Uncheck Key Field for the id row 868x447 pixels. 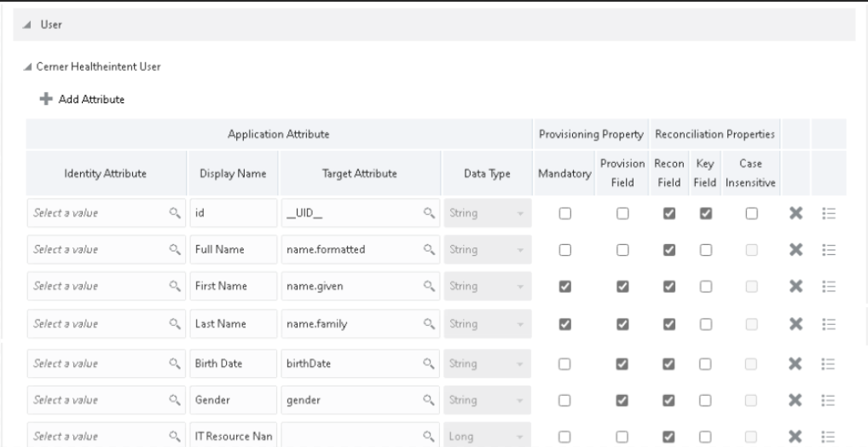(x=705, y=213)
